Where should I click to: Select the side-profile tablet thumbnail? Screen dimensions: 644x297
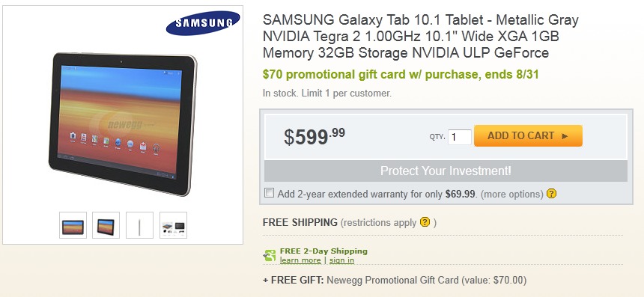pos(139,224)
